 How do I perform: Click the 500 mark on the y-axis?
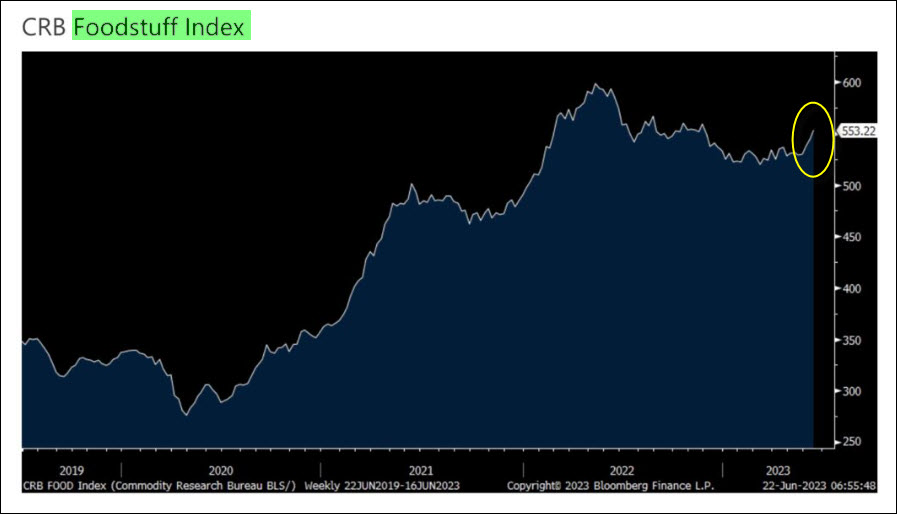pyautogui.click(x=852, y=186)
